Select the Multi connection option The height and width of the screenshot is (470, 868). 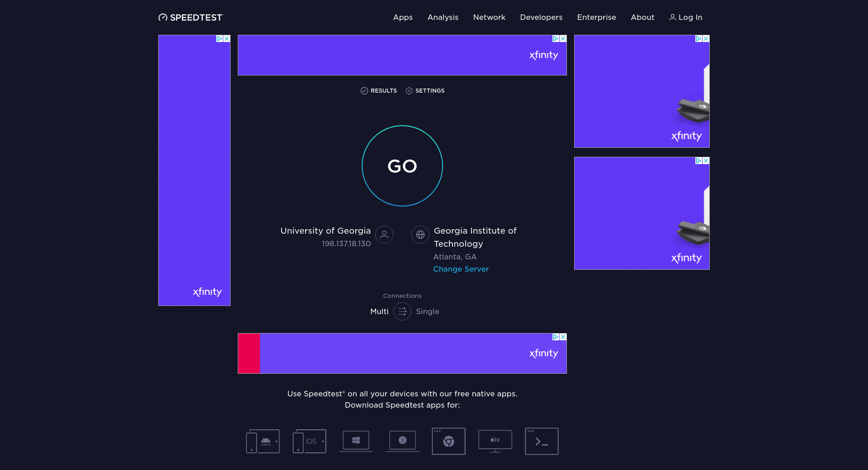click(x=379, y=311)
